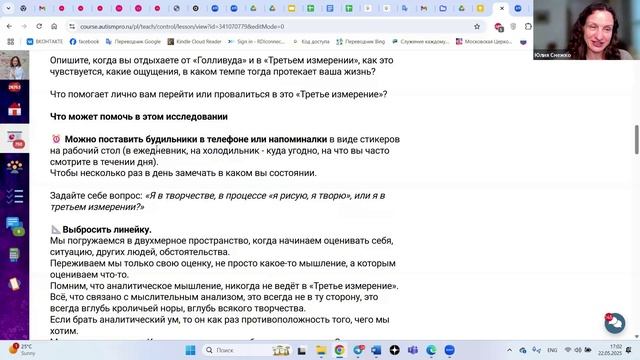
Task: Open the notification bell in tray
Action: (x=629, y=350)
